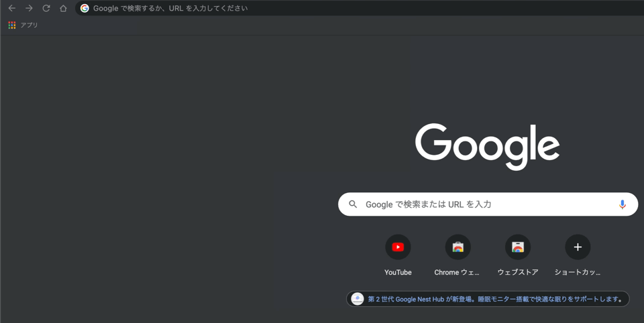Open the Google Nest Hub promo link

click(x=495, y=299)
